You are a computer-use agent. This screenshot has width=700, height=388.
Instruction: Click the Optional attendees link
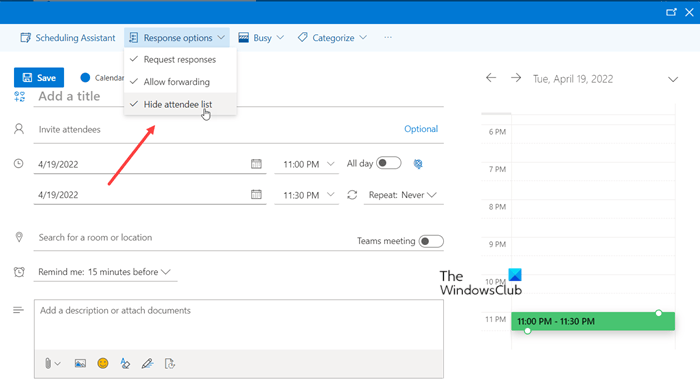421,129
